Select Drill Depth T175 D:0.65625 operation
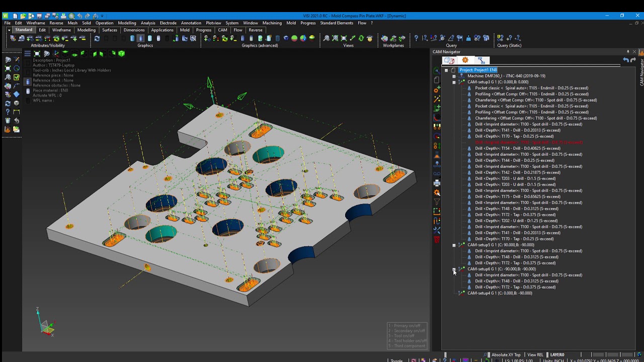644x362 pixels. (x=517, y=197)
